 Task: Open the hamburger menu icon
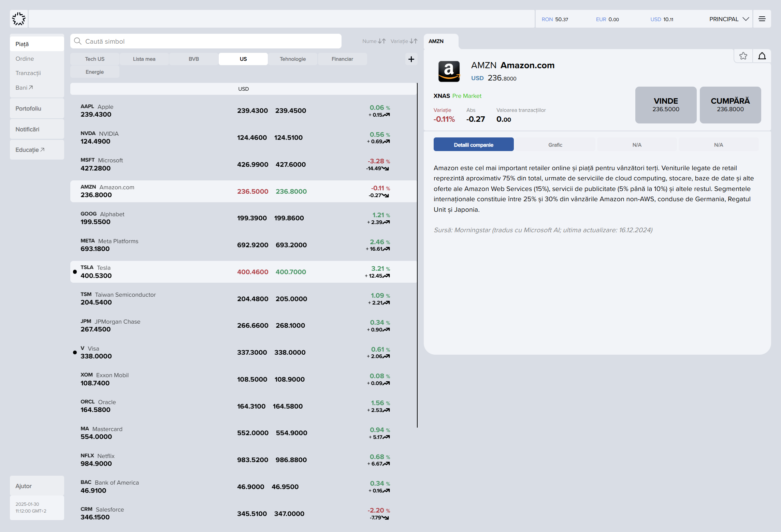pos(762,19)
